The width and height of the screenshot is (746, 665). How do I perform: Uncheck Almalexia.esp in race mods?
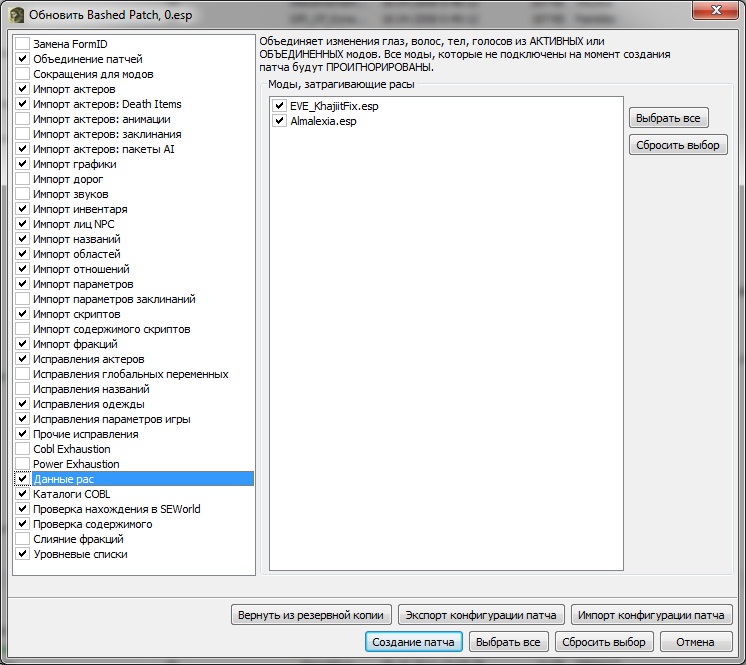click(279, 121)
